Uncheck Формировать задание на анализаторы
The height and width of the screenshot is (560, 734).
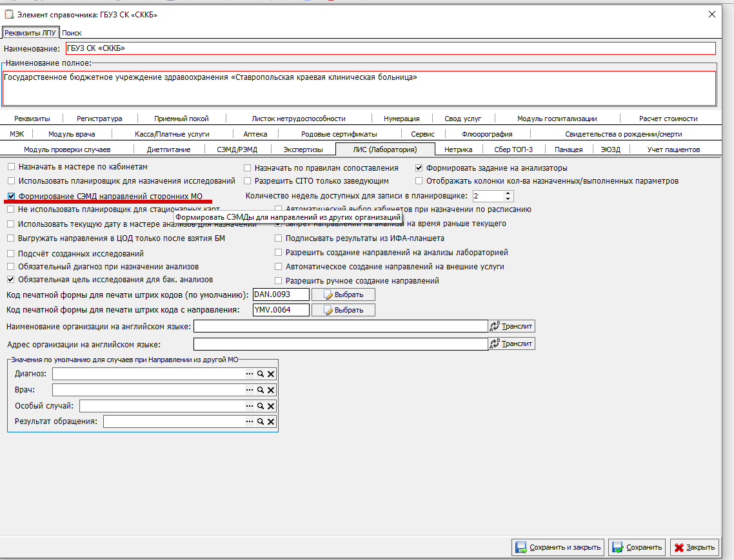pos(419,168)
